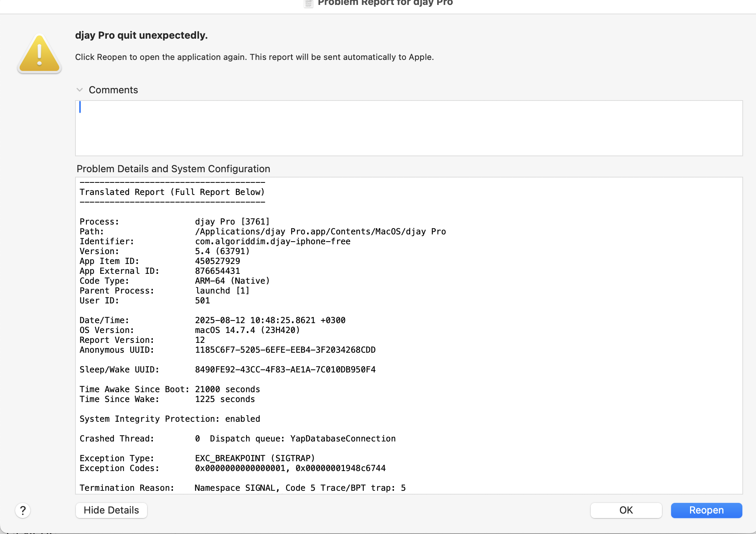The image size is (756, 534).
Task: Click the document icon in the title bar
Action: tap(309, 3)
